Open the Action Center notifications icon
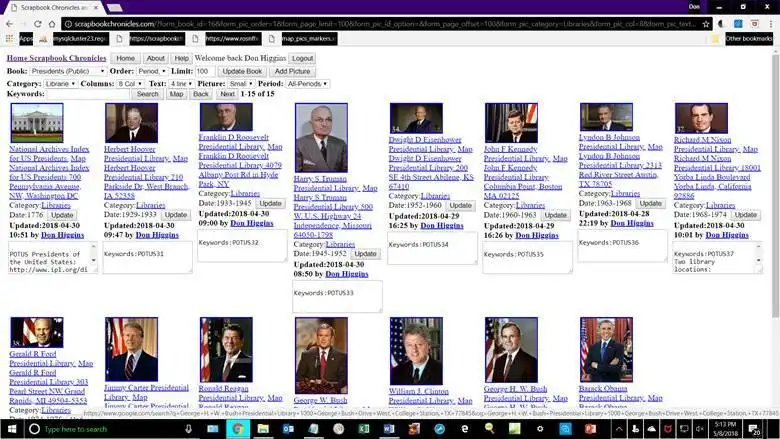Image resolution: width=780 pixels, height=439 pixels. (x=754, y=429)
